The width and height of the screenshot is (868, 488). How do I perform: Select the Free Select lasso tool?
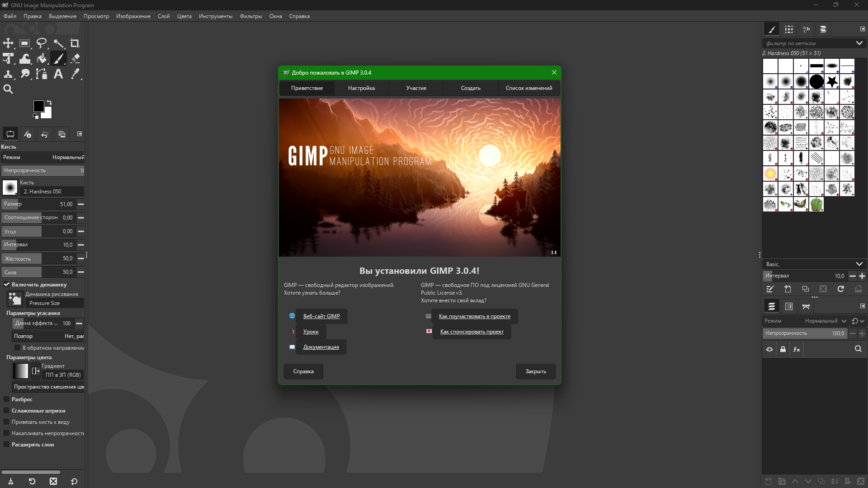pos(42,43)
